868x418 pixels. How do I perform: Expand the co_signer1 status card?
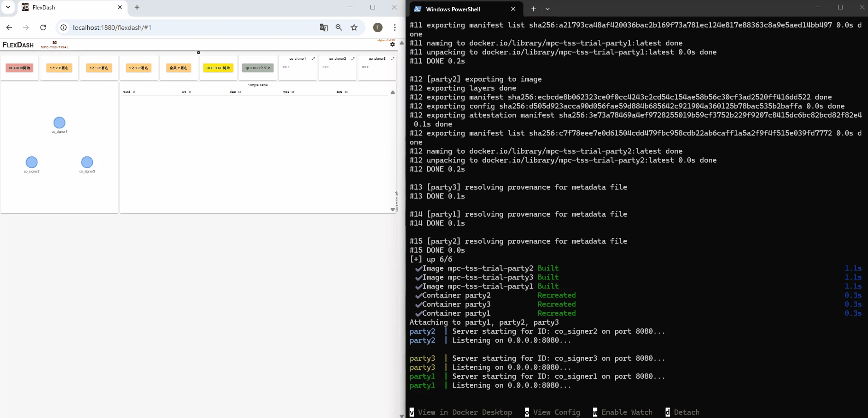(x=313, y=59)
